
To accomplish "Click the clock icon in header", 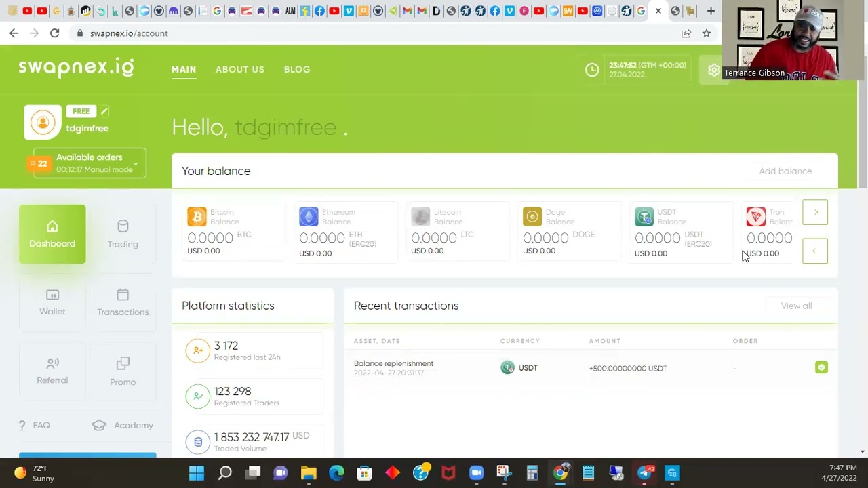I will [592, 70].
